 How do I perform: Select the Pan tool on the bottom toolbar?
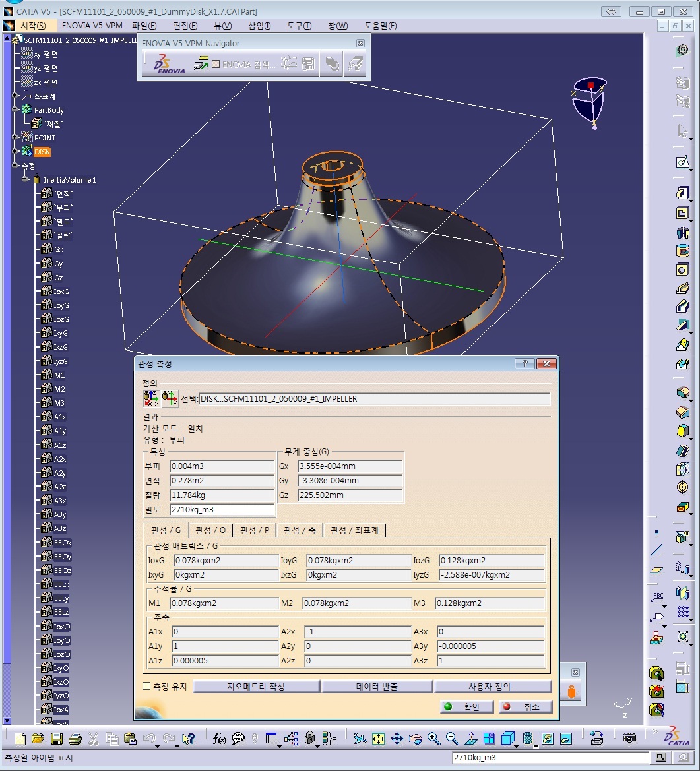(x=397, y=738)
